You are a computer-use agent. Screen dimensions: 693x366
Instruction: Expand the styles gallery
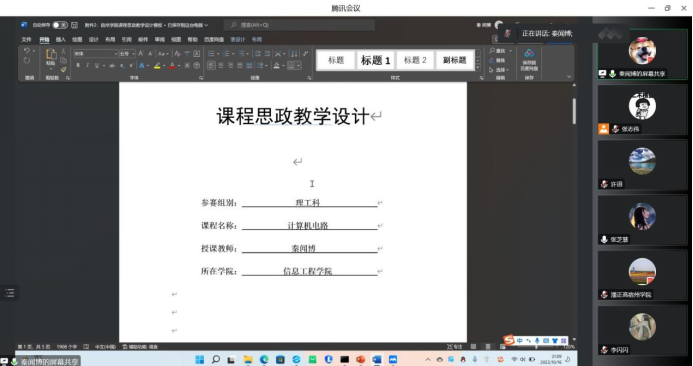(478, 68)
